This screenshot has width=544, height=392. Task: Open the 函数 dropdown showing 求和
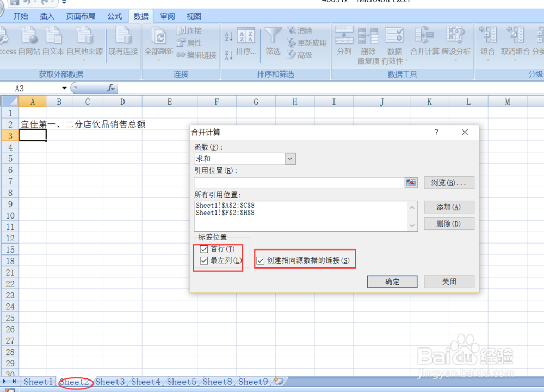pyautogui.click(x=290, y=158)
